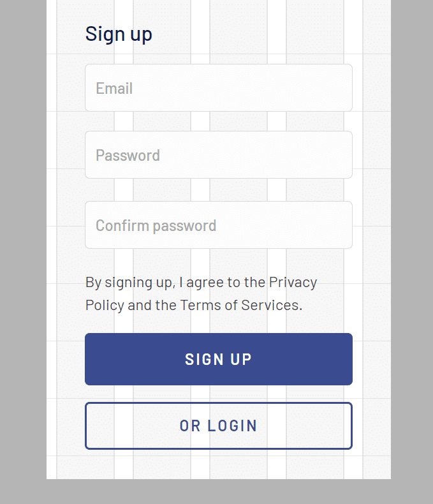
Task: Switch to login using the outlined button
Action: pyautogui.click(x=218, y=426)
